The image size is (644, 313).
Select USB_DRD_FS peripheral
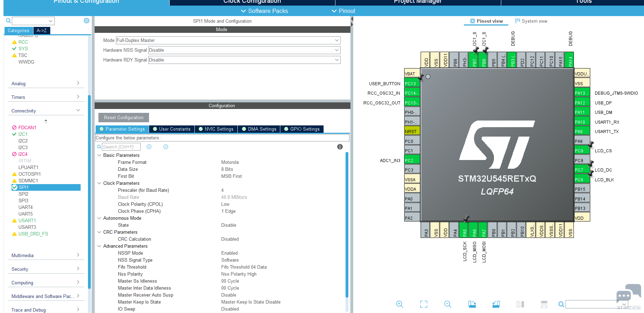point(33,234)
